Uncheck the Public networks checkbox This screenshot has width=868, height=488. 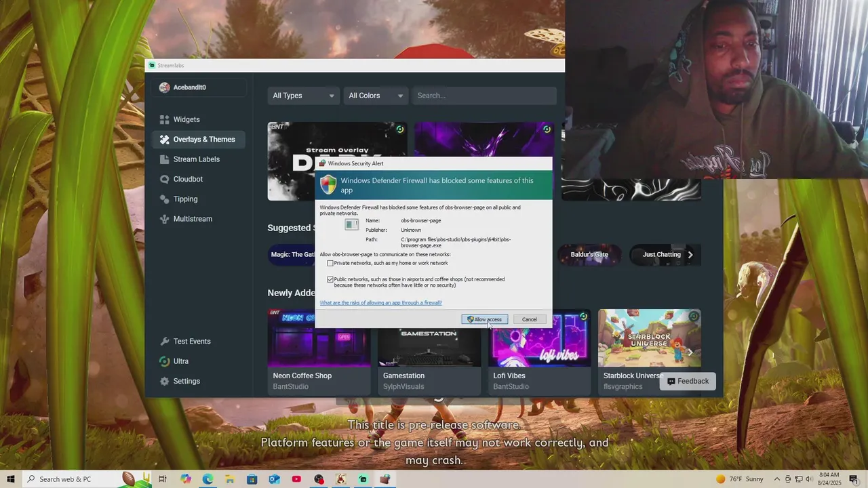[330, 279]
